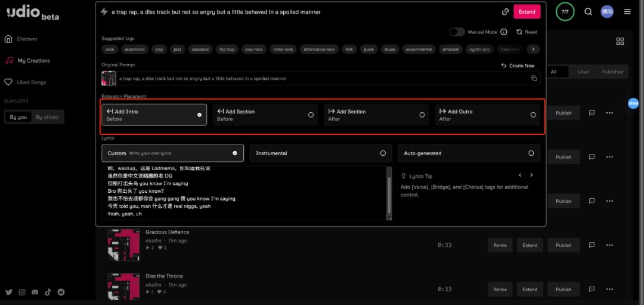The width and height of the screenshot is (644, 305).
Task: Click Create New next to Original Prompt
Action: [x=518, y=66]
